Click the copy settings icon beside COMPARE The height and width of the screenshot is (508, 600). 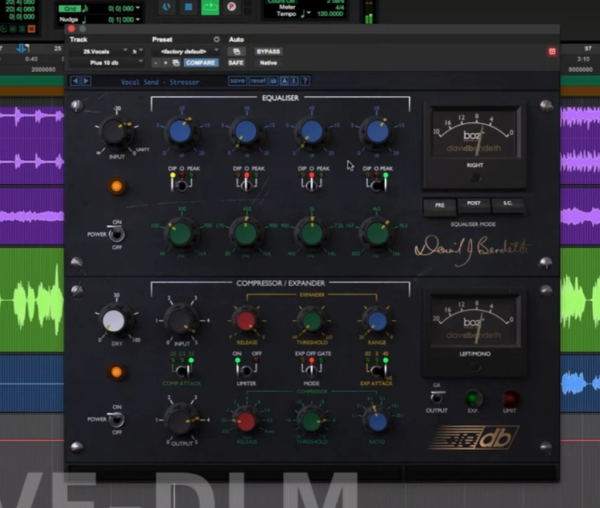tap(176, 63)
